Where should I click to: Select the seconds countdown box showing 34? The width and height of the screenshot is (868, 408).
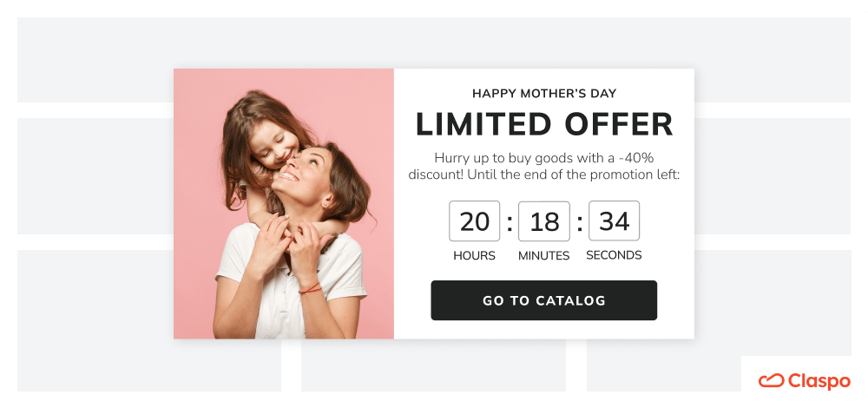tap(614, 220)
